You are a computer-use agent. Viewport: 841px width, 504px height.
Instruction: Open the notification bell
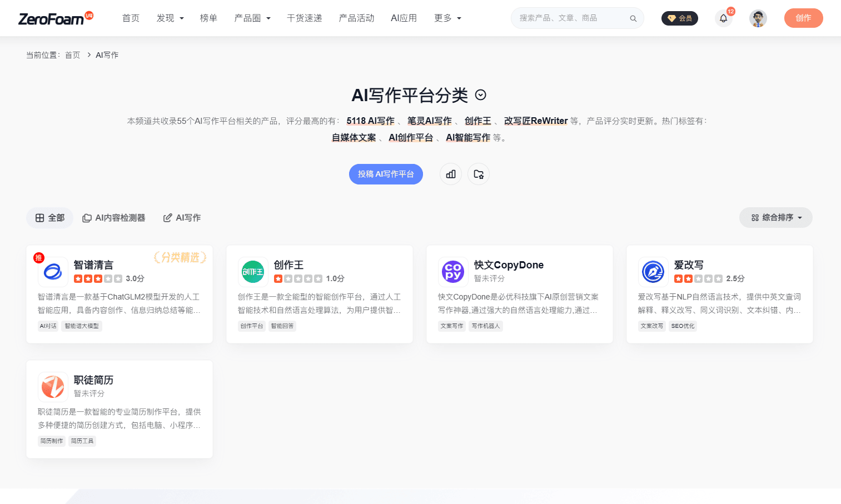pos(723,18)
